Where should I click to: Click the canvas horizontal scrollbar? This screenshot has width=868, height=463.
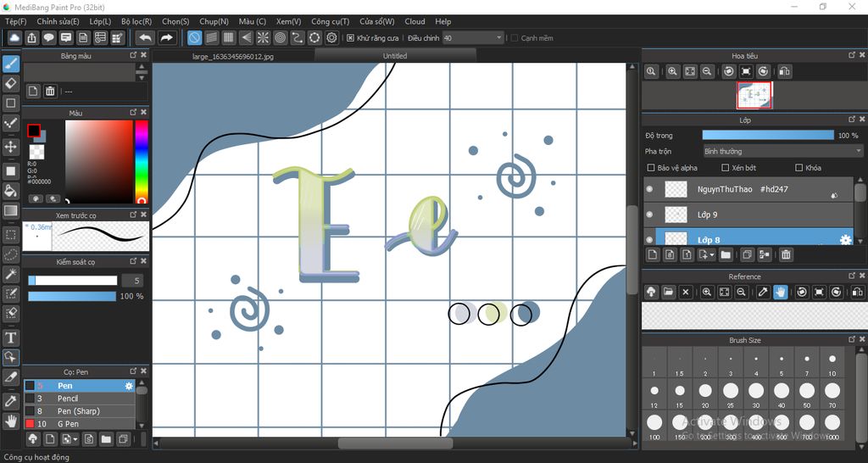(x=395, y=443)
